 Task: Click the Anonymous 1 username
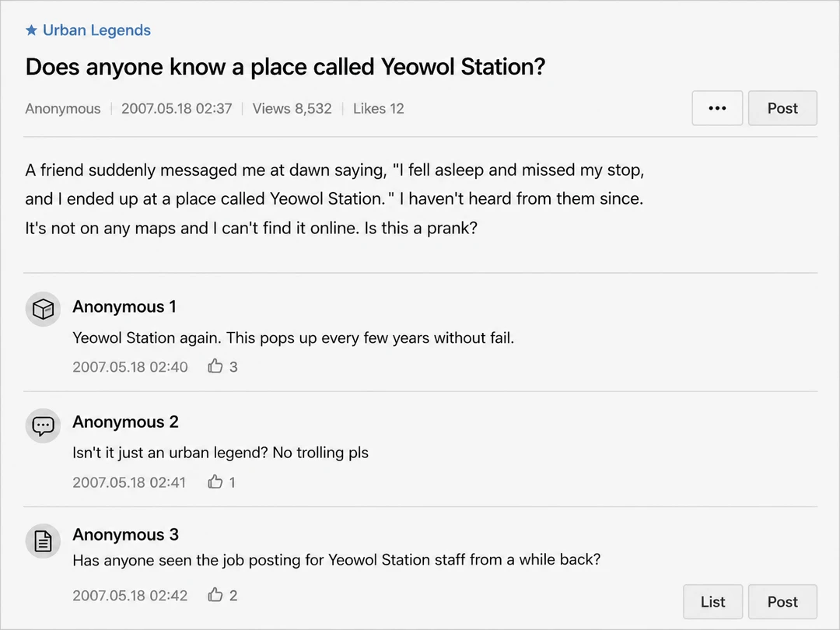[x=124, y=306]
